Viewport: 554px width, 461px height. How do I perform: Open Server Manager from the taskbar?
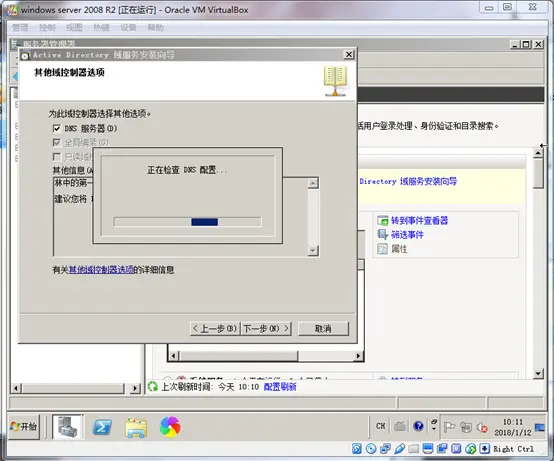pyautogui.click(x=67, y=427)
